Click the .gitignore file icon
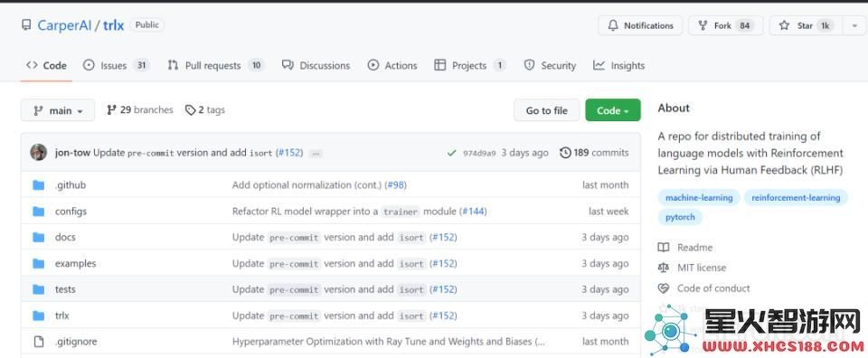The width and height of the screenshot is (868, 358). point(38,342)
